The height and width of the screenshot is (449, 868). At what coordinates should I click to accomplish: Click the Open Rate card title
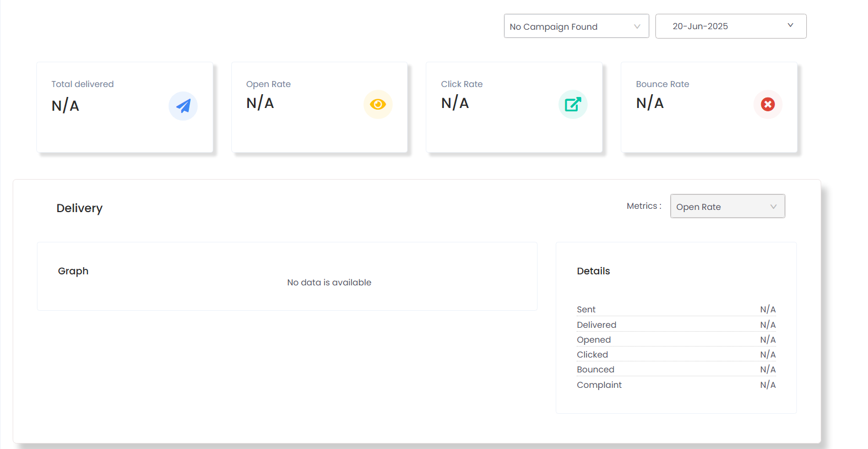pyautogui.click(x=268, y=84)
